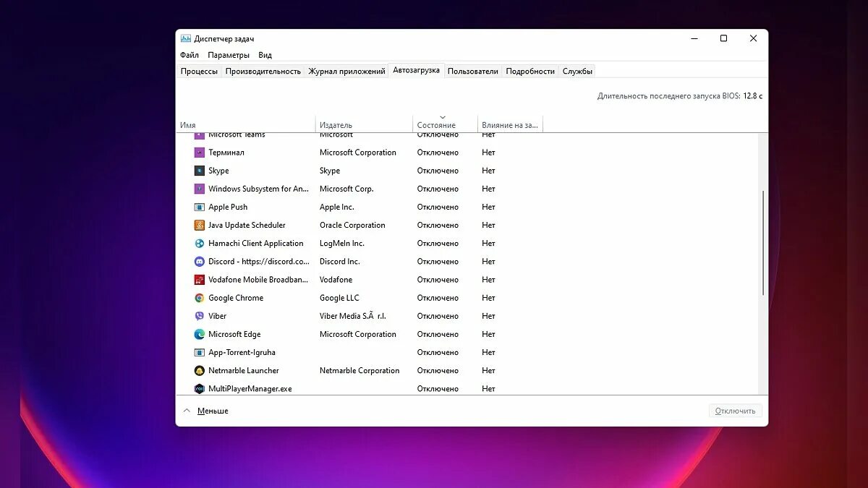The image size is (868, 488).
Task: Click the Discord icon
Action: [x=200, y=262]
